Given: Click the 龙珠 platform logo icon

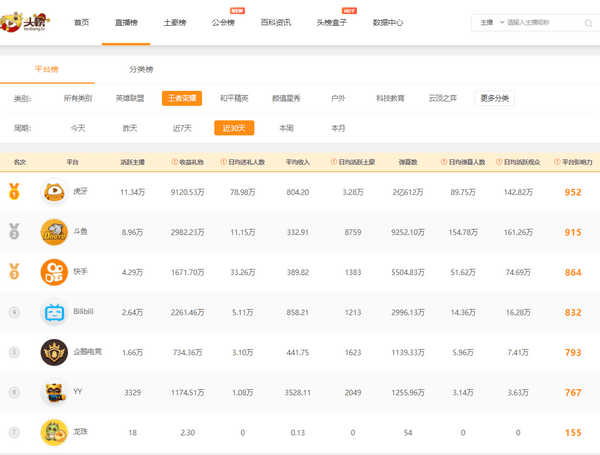Looking at the screenshot, I should (x=54, y=432).
